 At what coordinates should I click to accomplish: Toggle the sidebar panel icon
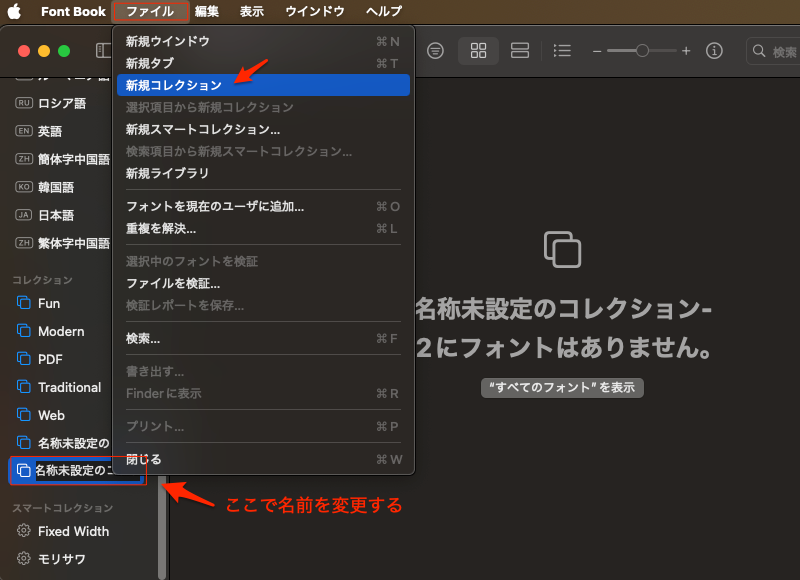(103, 51)
